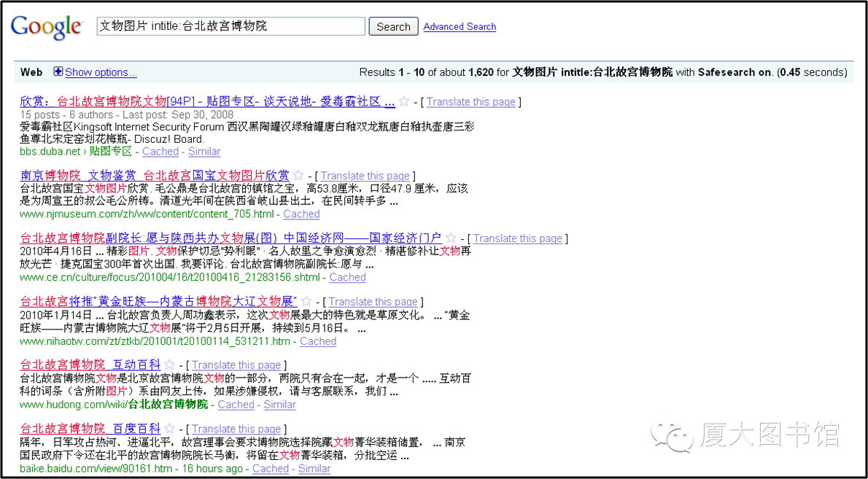Open Cached copy of bbs.duba.net result
This screenshot has width=868, height=479.
(160, 151)
